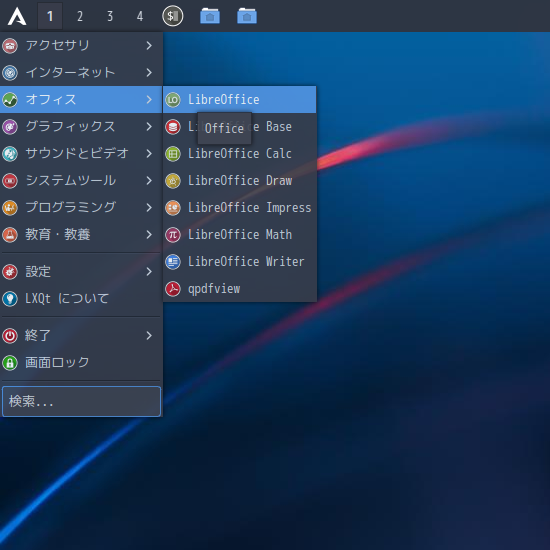550x550 pixels.
Task: Open the 教育・教養 menu entry
Action: [x=81, y=235]
